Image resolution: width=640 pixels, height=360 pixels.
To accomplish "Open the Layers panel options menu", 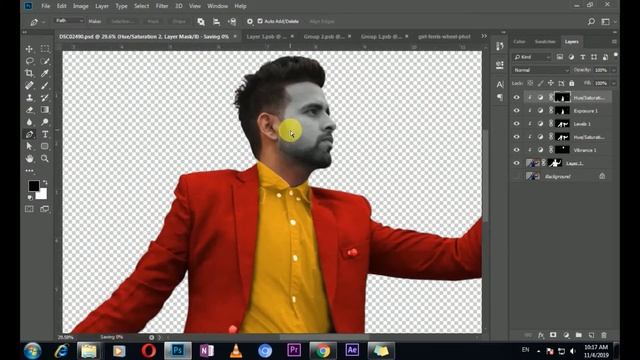I will click(614, 42).
